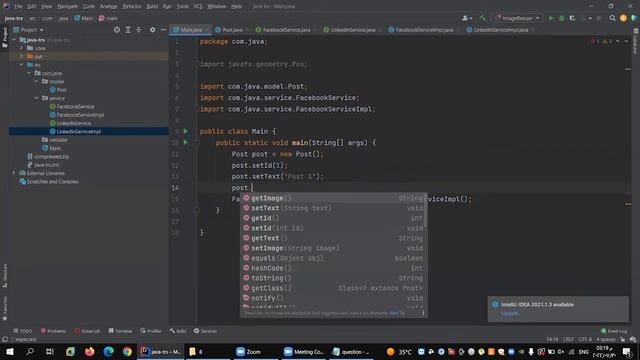Open Windows taskbar search
The height and width of the screenshot is (360, 640).
30,351
